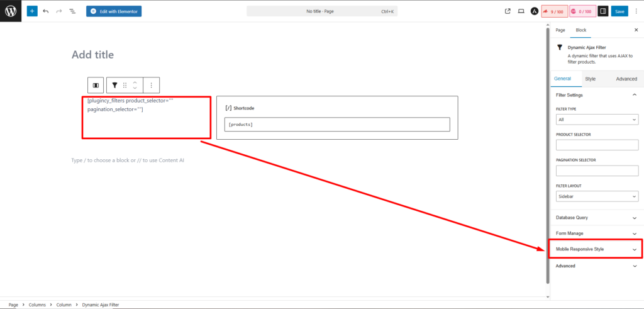644x309 pixels.
Task: Click the Product Selector input field
Action: tap(597, 145)
